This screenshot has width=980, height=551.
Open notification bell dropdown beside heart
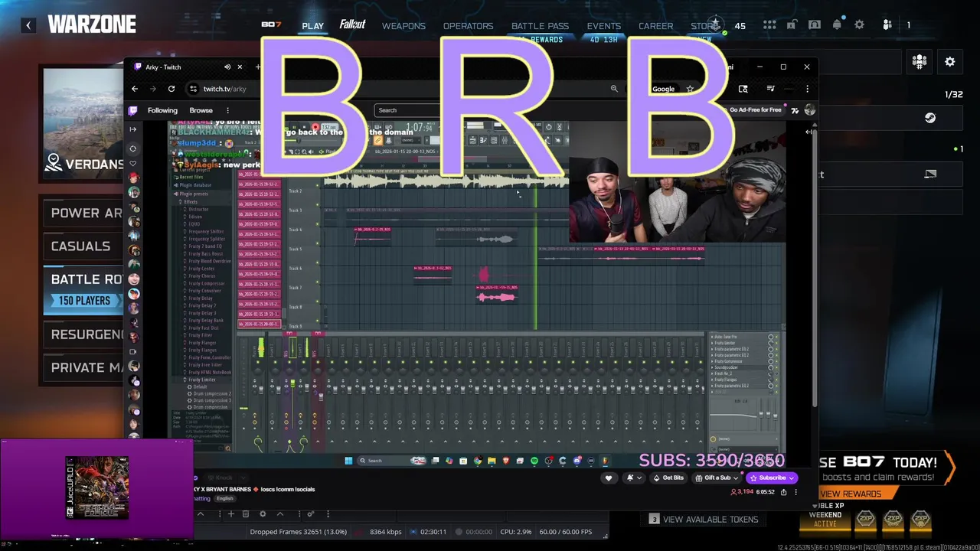634,478
